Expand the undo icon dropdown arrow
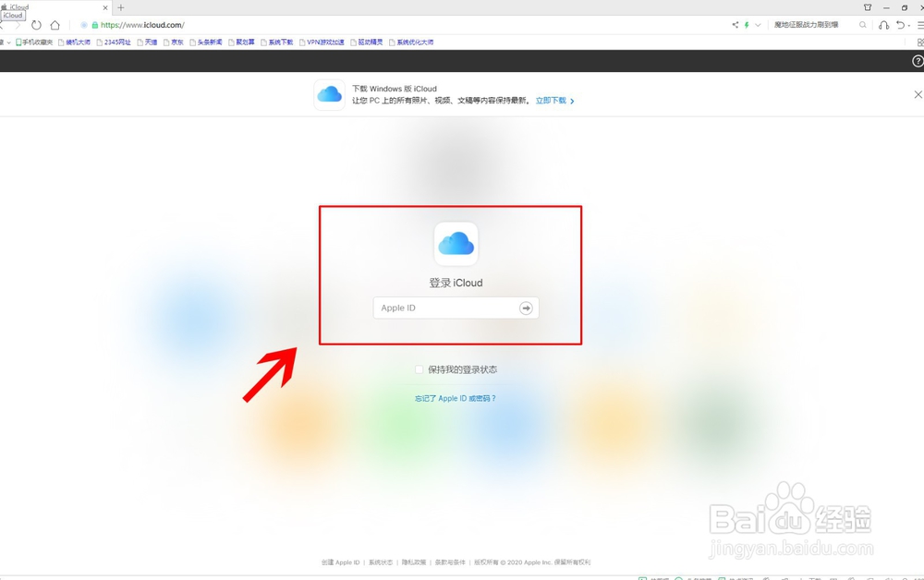924x580 pixels. [909, 25]
